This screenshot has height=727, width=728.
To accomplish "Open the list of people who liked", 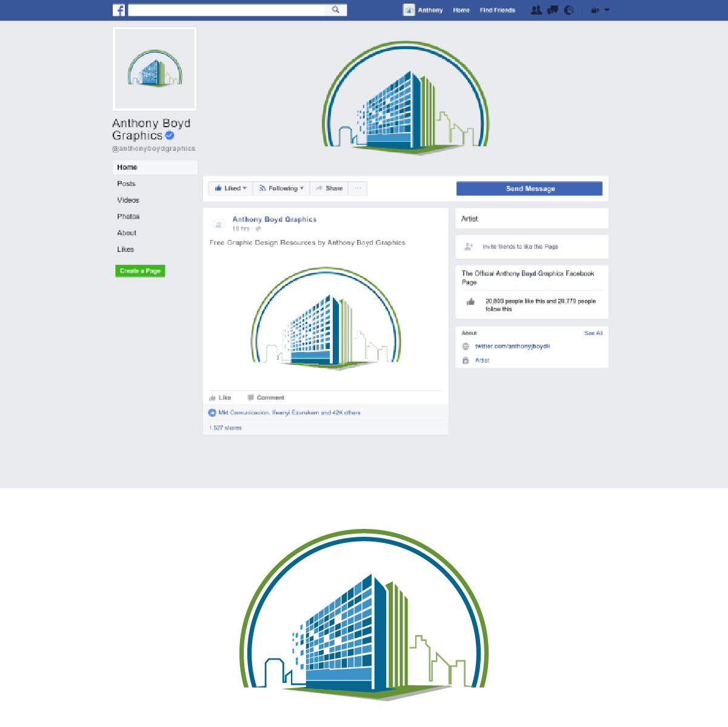I will tap(290, 413).
